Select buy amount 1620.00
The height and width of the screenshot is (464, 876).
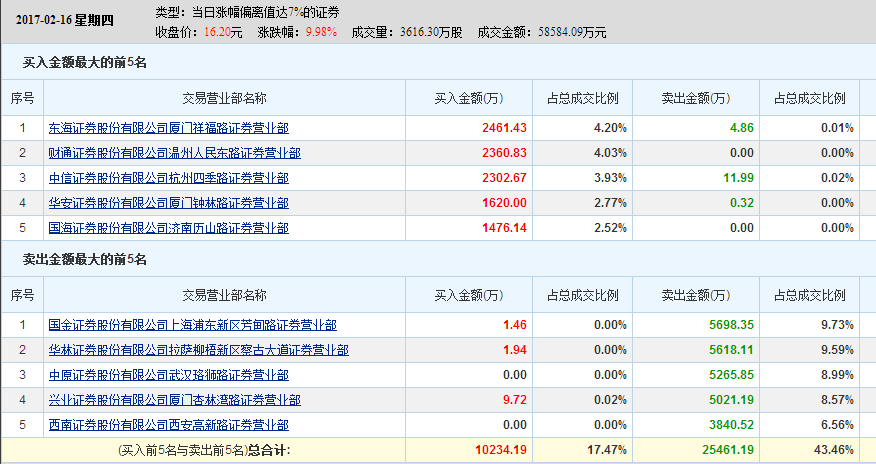point(504,203)
